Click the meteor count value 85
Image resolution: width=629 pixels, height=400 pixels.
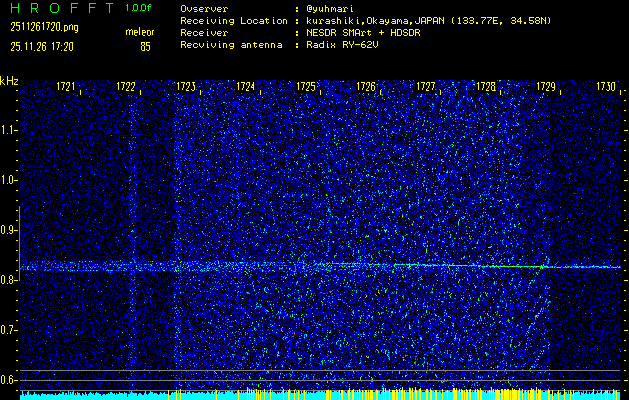(145, 46)
